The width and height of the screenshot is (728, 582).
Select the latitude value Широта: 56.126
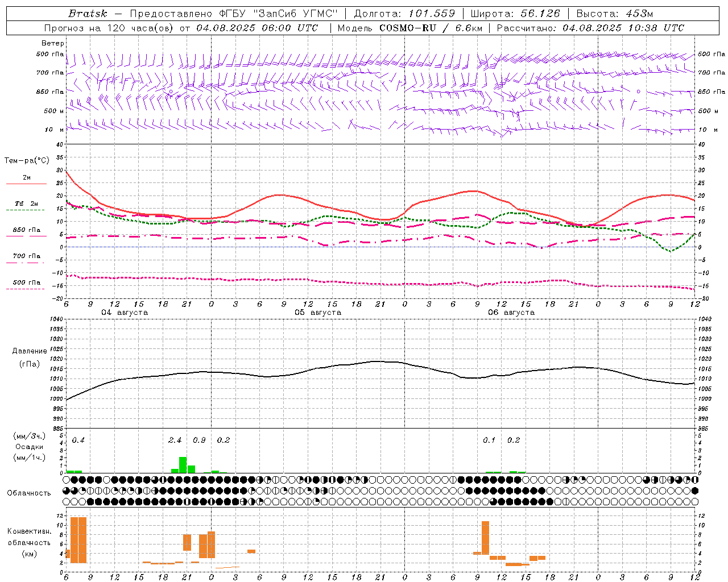tap(515, 14)
